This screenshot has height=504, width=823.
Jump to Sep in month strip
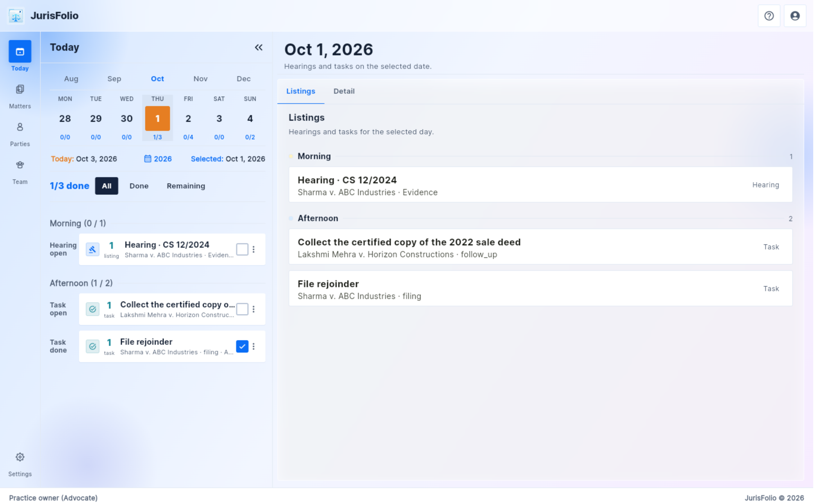[x=114, y=79]
